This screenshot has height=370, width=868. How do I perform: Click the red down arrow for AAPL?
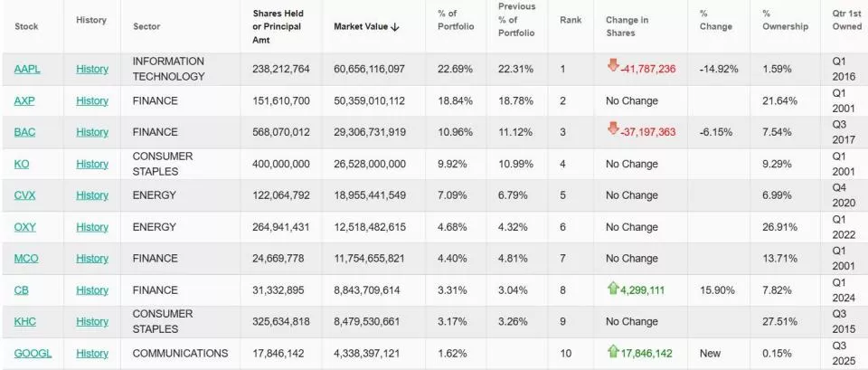click(x=613, y=66)
